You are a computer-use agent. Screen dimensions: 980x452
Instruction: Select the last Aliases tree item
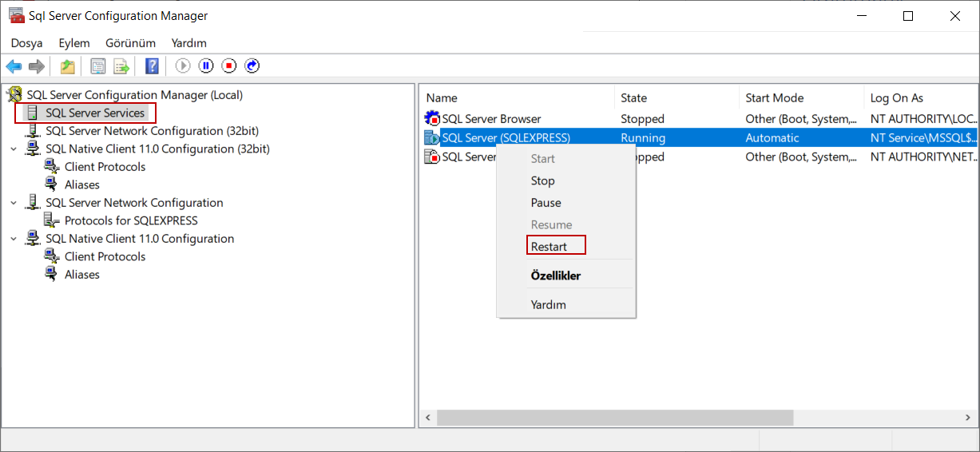[x=82, y=275]
